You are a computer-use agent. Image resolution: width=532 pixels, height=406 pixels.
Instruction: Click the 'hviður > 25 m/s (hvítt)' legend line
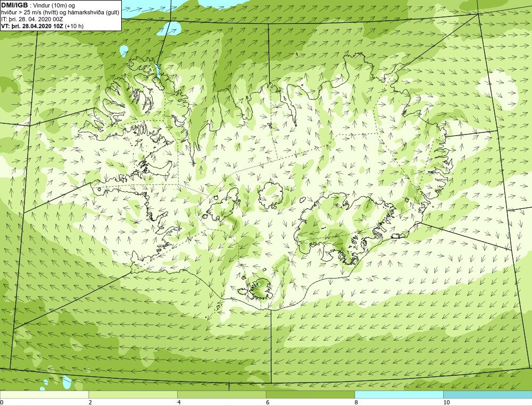(x=60, y=13)
